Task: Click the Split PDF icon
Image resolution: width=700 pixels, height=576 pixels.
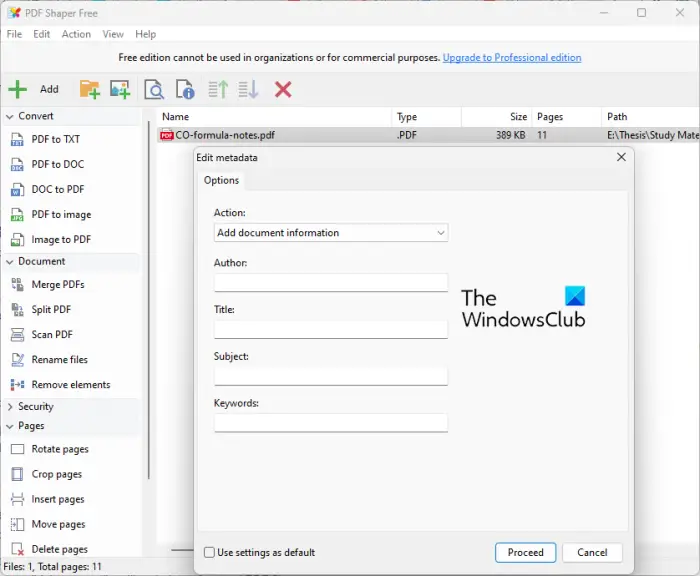Action: (x=17, y=309)
